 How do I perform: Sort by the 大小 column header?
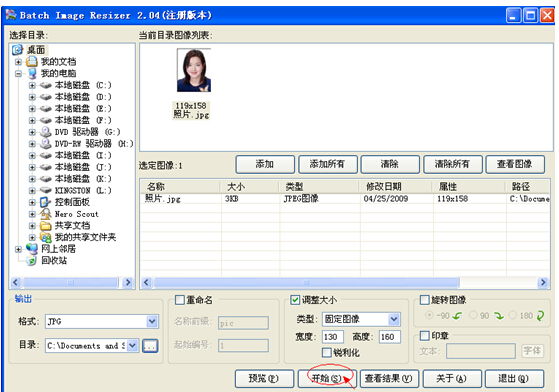250,186
